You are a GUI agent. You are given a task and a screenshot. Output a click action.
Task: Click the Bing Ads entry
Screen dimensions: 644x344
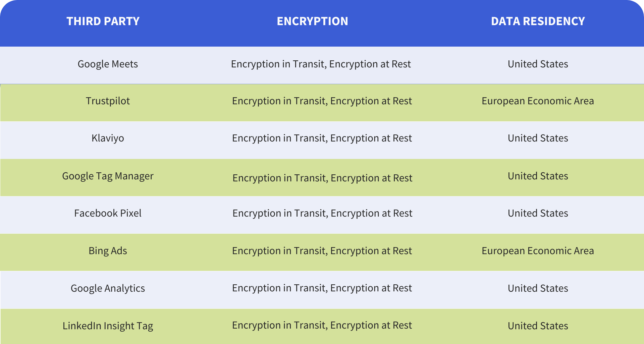[108, 251]
